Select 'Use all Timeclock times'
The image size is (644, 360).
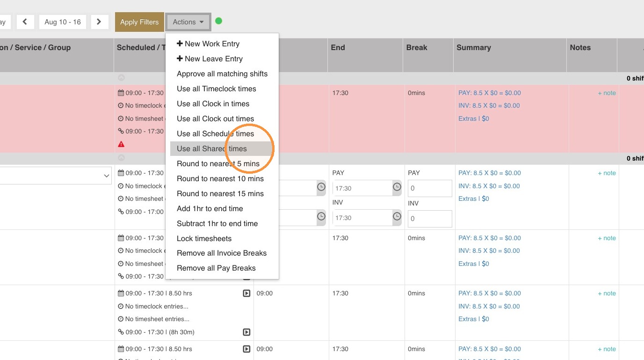point(222,89)
